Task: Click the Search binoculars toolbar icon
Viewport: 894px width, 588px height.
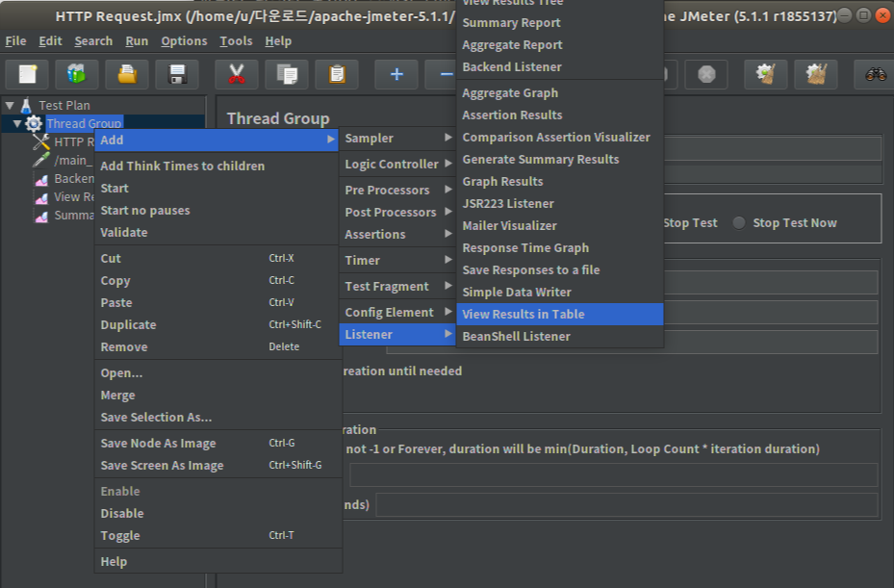Action: tap(875, 74)
